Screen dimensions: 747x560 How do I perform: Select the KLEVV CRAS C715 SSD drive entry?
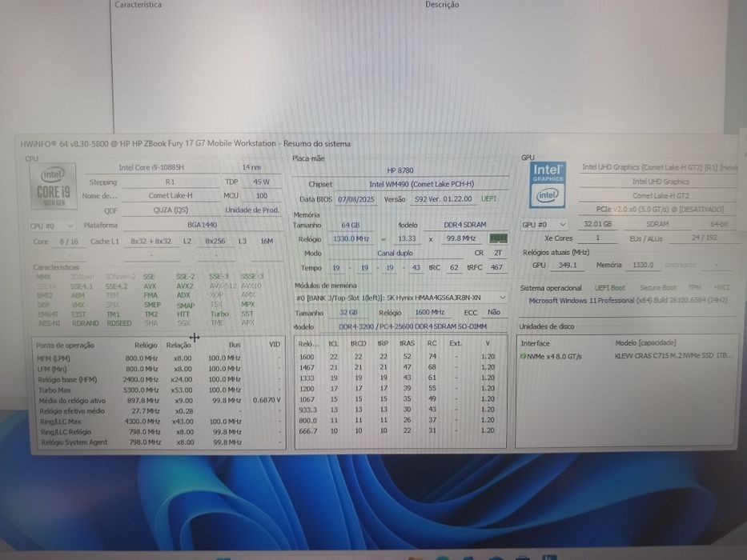click(x=673, y=356)
